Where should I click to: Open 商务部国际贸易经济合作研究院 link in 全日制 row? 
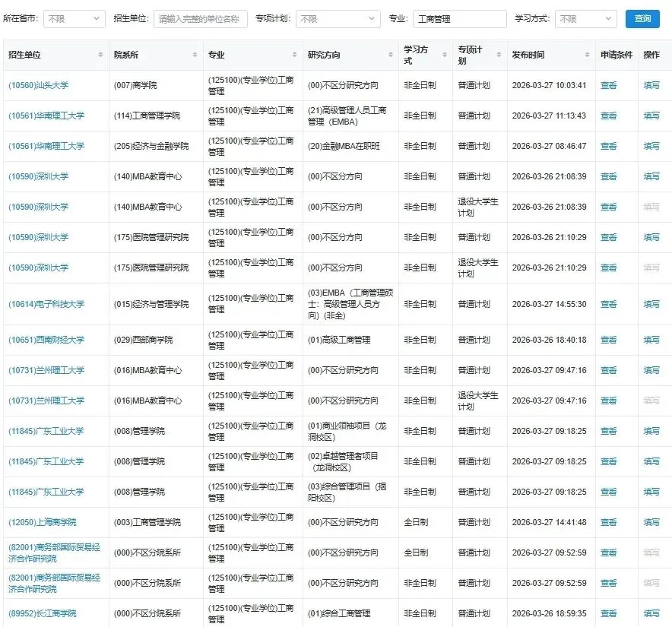click(55, 553)
